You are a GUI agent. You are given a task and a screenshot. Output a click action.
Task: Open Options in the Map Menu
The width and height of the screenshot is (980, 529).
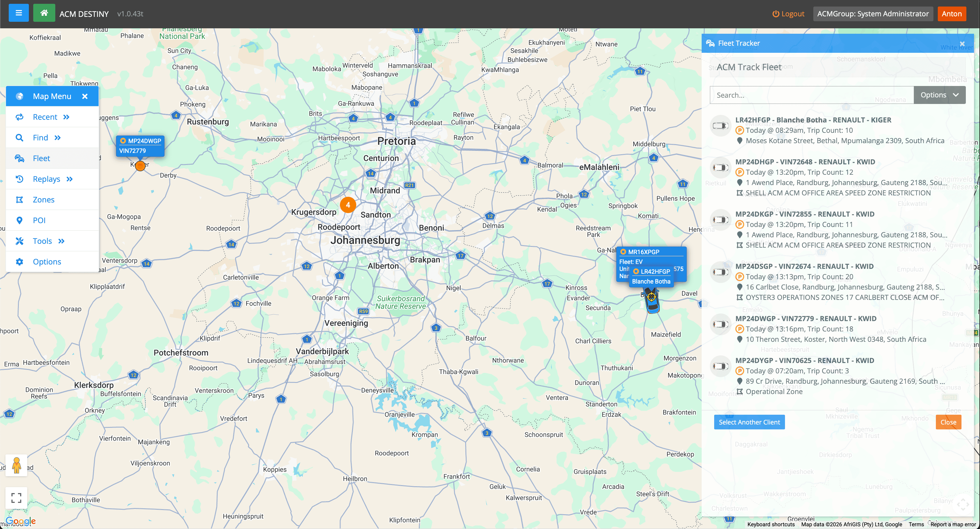(53, 262)
